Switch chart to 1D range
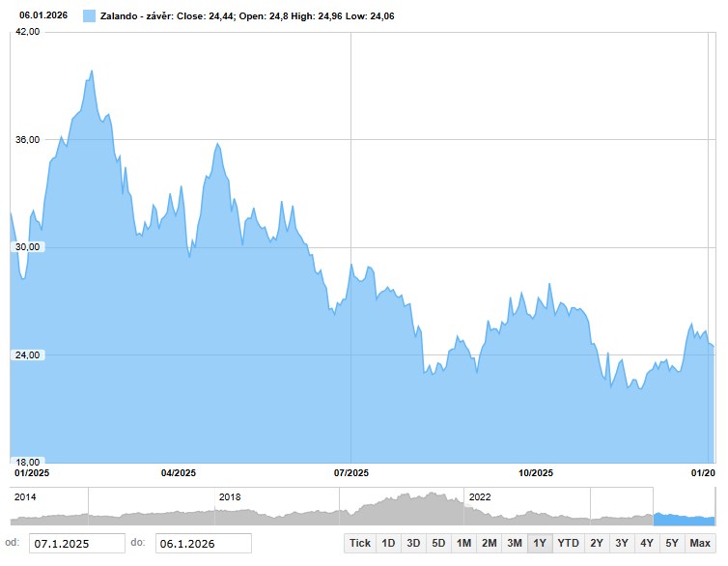Image resolution: width=728 pixels, height=566 pixels. [x=388, y=543]
